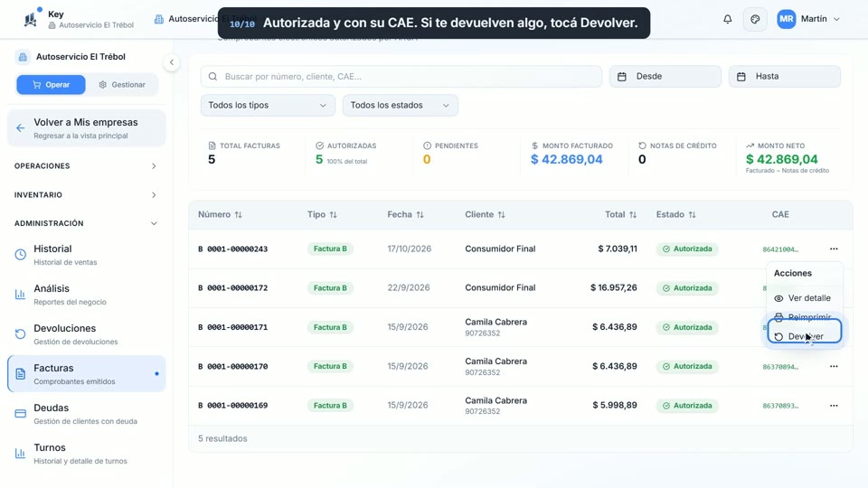Image resolution: width=868 pixels, height=488 pixels.
Task: Click the Facturas document icon
Action: pyautogui.click(x=21, y=374)
